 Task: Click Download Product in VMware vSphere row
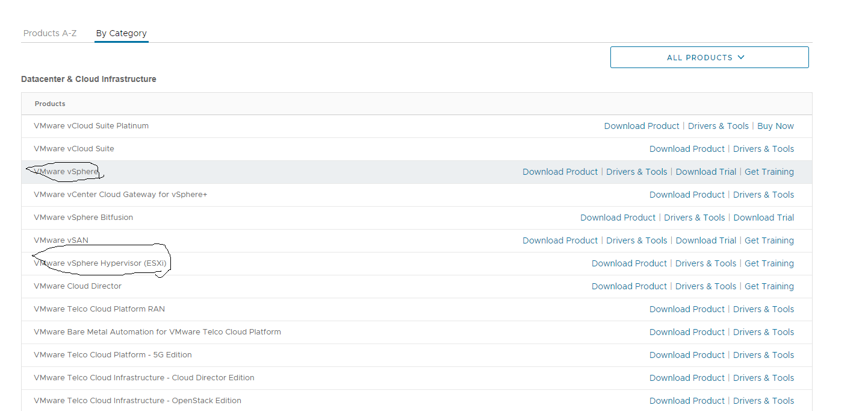tap(560, 172)
